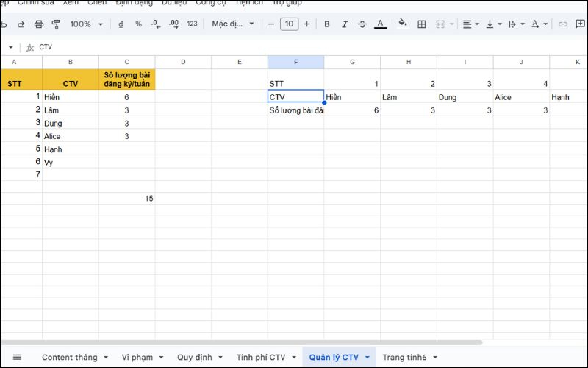The width and height of the screenshot is (588, 368).
Task: Expand text rotation dropdown arrow
Action: 545,24
